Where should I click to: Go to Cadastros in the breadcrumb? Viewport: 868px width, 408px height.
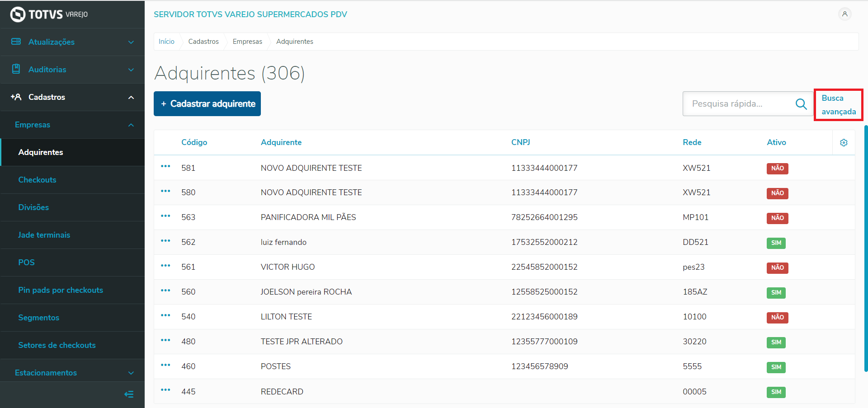tap(203, 42)
